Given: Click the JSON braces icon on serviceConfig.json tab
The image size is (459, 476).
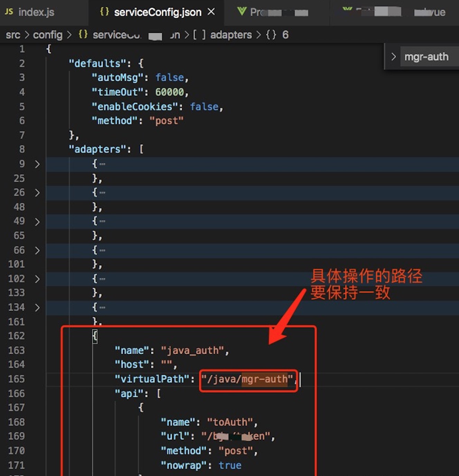Looking at the screenshot, I should point(104,12).
